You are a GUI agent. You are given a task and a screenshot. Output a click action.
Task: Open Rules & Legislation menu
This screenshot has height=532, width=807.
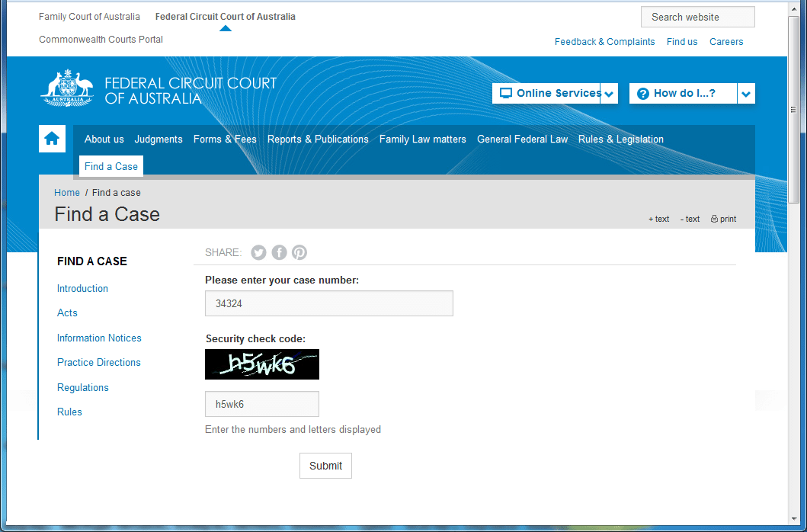(x=621, y=139)
